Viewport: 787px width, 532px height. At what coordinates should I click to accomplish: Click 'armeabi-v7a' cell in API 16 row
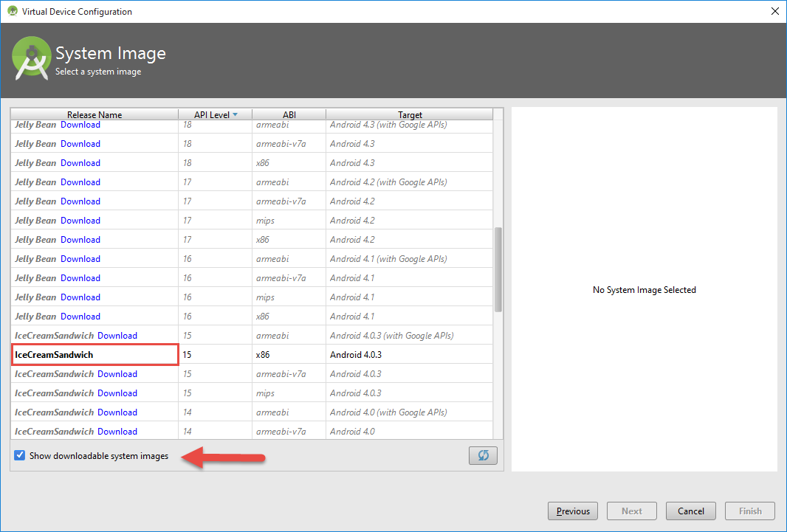(281, 277)
